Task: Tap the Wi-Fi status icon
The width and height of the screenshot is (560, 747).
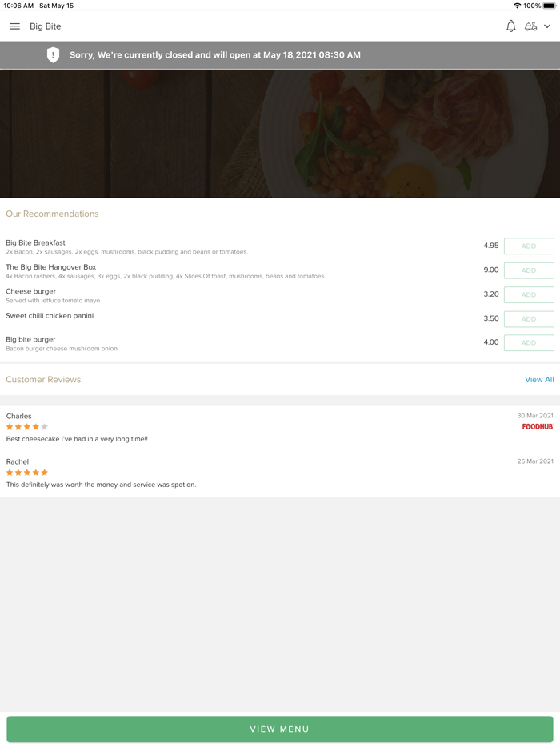Action: (x=517, y=6)
